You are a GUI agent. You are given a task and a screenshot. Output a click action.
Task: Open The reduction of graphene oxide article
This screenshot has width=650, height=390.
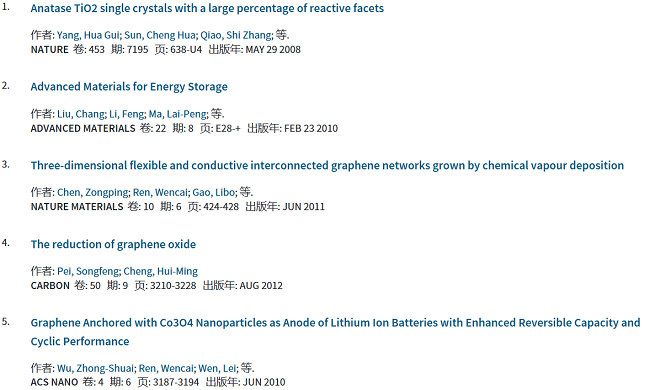(113, 244)
